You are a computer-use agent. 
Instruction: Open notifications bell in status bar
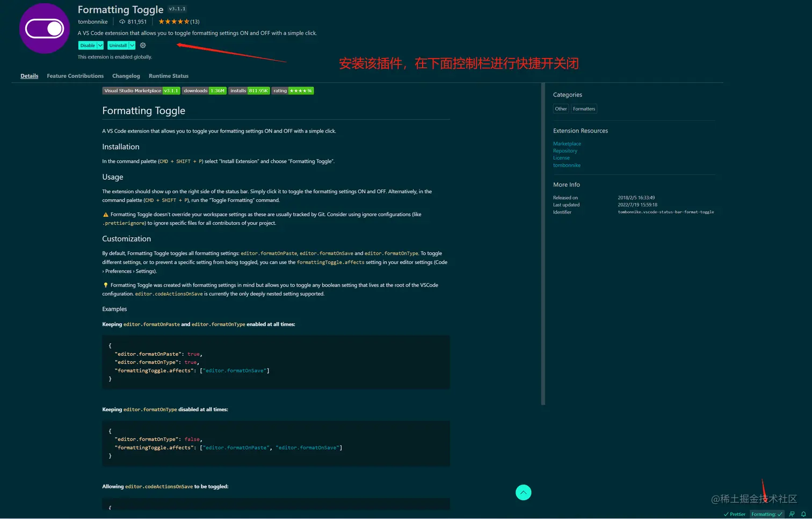point(803,514)
